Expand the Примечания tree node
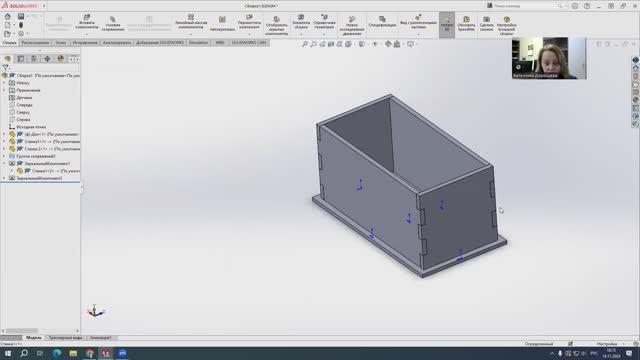The height and width of the screenshot is (360, 640). pyautogui.click(x=4, y=90)
